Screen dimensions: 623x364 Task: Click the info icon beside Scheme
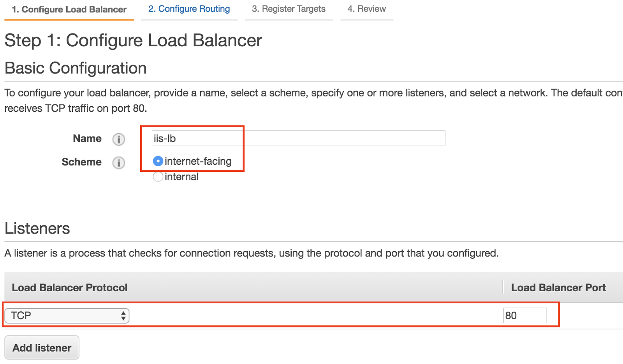[x=119, y=162]
